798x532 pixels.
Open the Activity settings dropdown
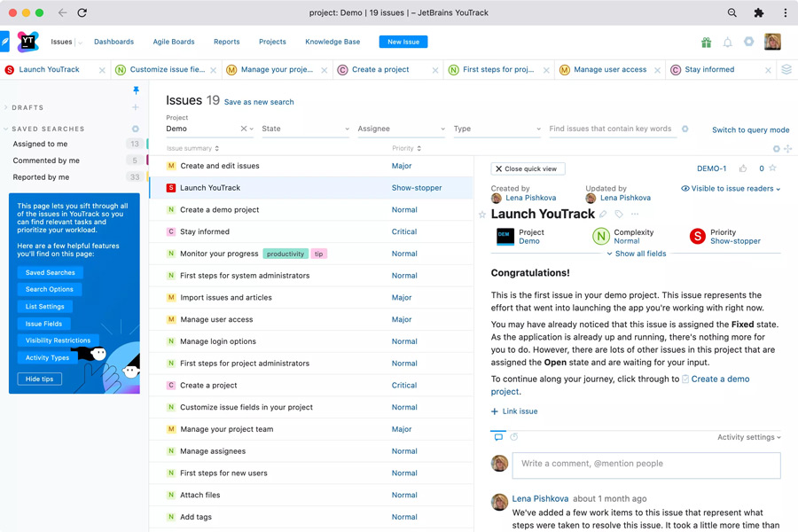pyautogui.click(x=749, y=437)
